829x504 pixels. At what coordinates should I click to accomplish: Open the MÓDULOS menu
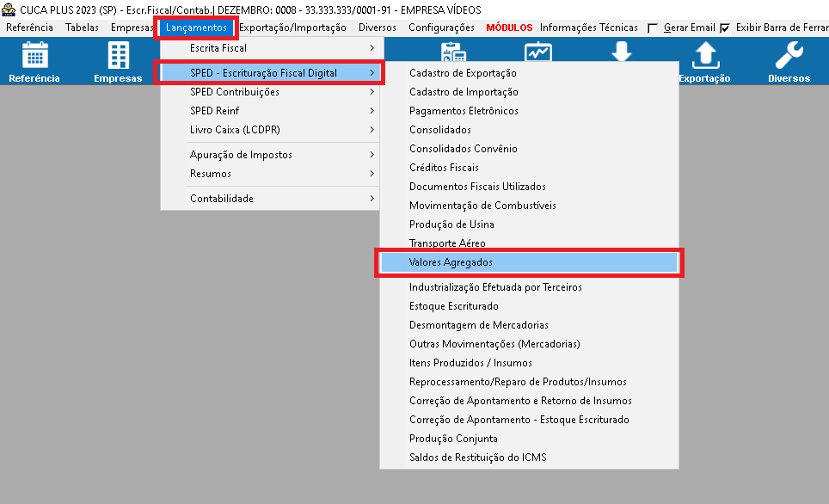(x=509, y=28)
